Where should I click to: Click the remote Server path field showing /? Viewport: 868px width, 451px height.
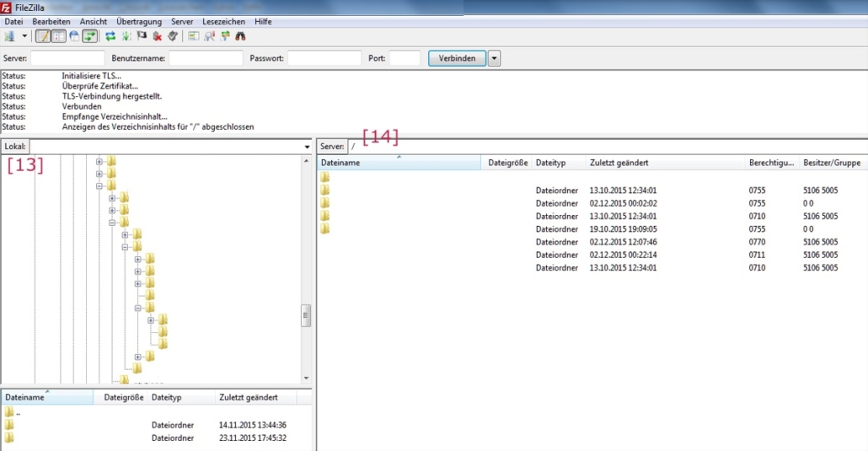click(608, 147)
